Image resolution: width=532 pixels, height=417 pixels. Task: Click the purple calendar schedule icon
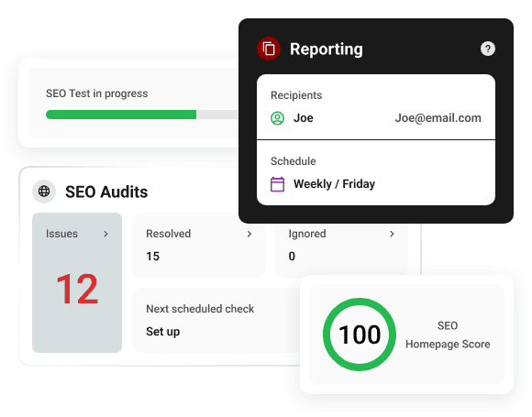coord(277,184)
